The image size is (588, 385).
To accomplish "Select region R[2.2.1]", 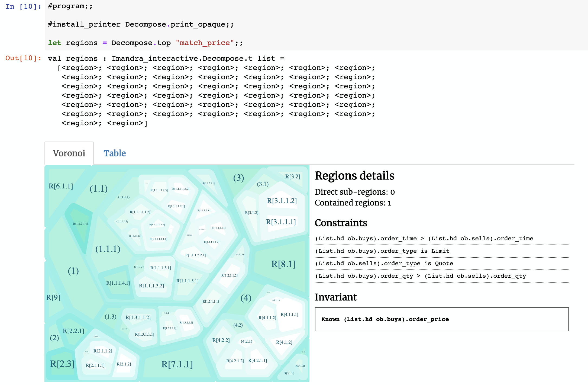I will (x=73, y=331).
